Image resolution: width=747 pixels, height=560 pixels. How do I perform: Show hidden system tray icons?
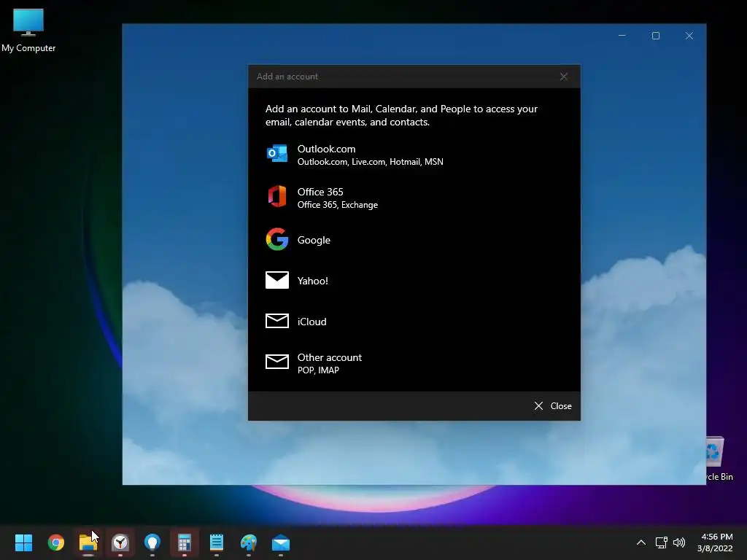tap(641, 542)
